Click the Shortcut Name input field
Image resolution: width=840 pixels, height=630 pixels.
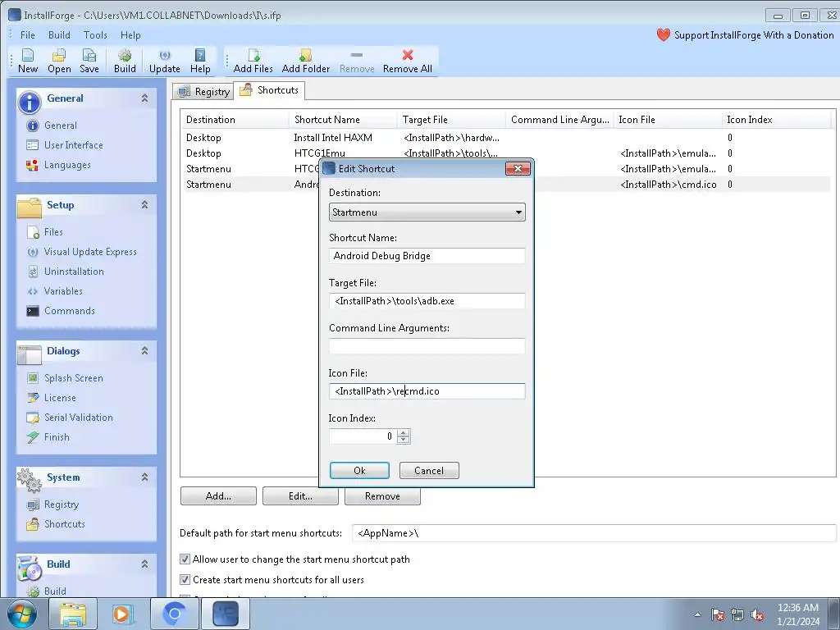427,256
